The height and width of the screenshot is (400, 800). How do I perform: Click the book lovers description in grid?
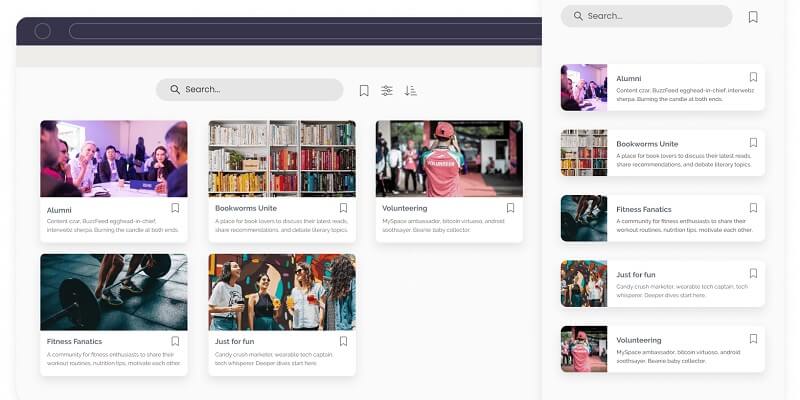pyautogui.click(x=281, y=226)
